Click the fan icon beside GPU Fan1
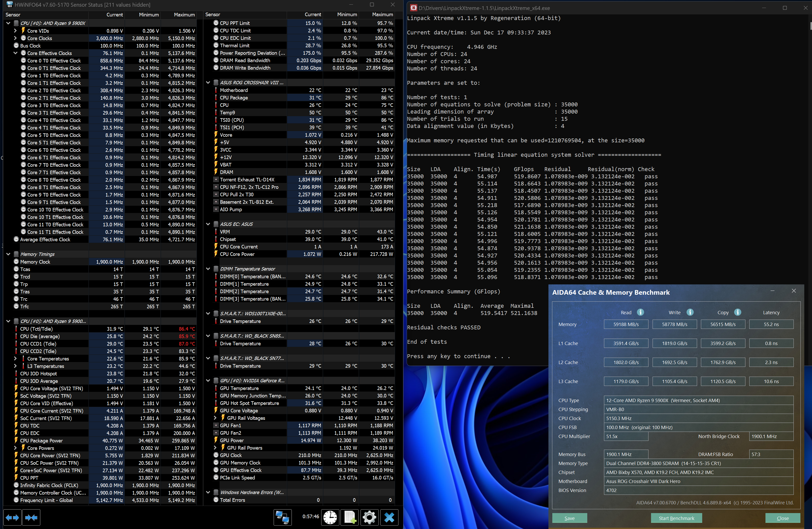This screenshot has width=812, height=529. pyautogui.click(x=216, y=425)
